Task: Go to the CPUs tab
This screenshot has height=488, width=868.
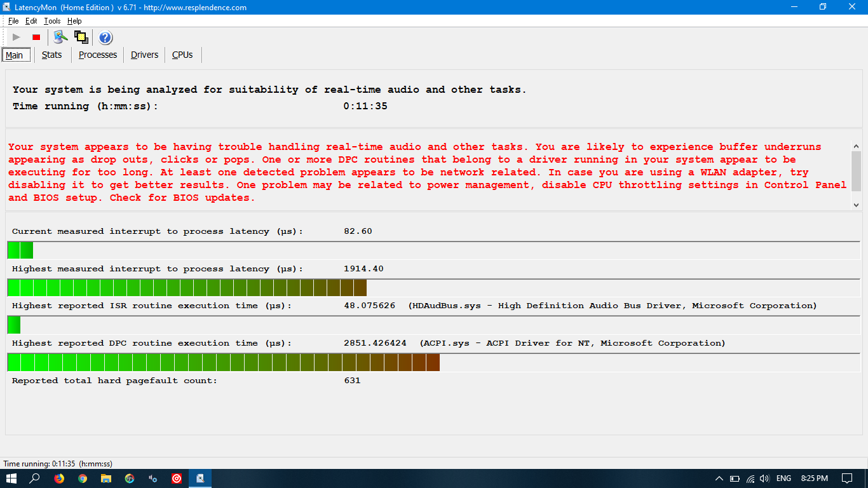Action: [182, 55]
